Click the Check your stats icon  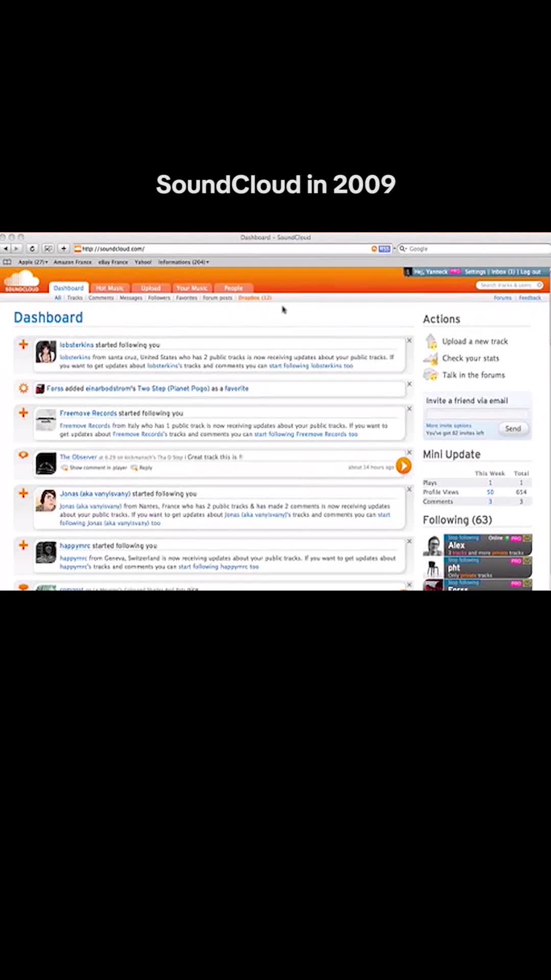tap(431, 358)
